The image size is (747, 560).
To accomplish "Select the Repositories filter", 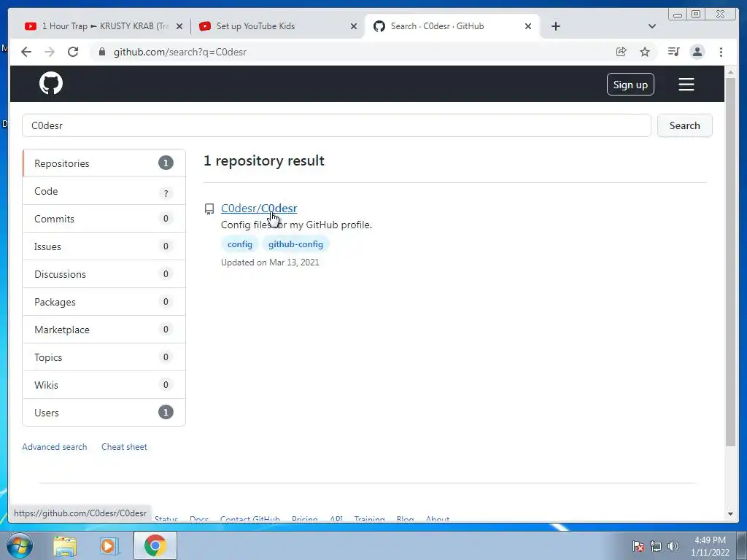I will coord(104,163).
